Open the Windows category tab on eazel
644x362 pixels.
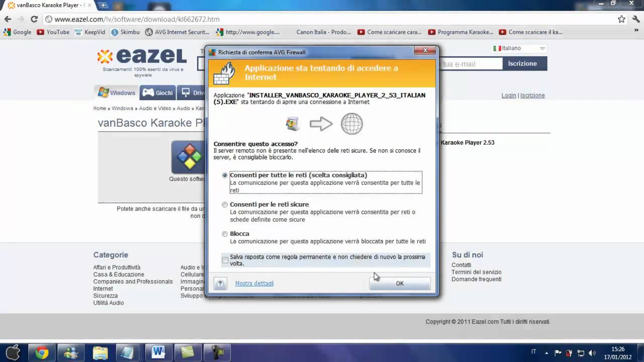[x=117, y=93]
